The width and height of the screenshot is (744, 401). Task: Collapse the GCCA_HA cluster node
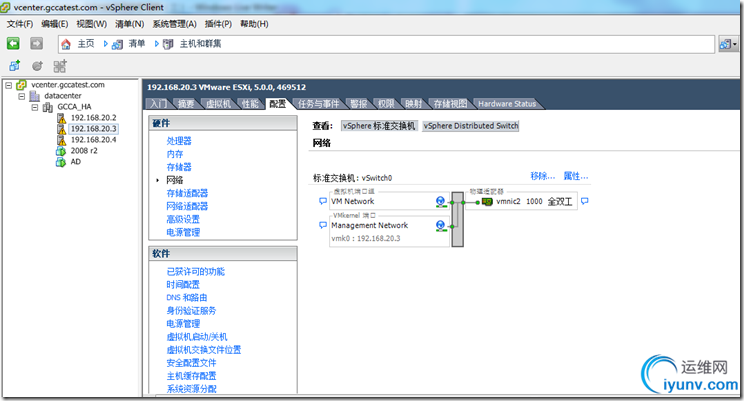(35, 107)
